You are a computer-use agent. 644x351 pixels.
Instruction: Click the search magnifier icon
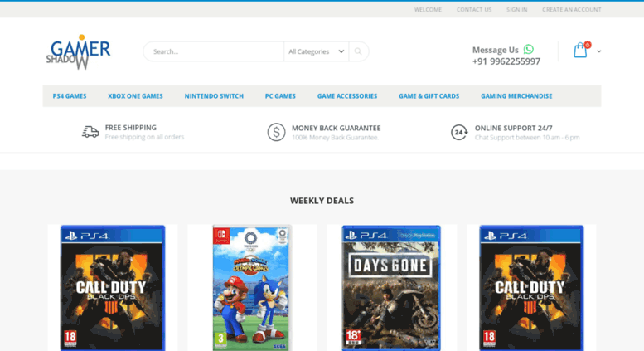(x=358, y=51)
